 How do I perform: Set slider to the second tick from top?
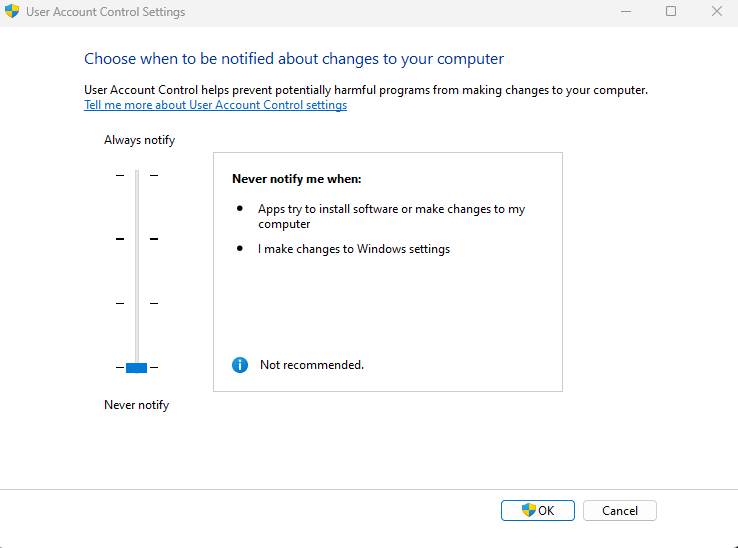click(x=137, y=239)
